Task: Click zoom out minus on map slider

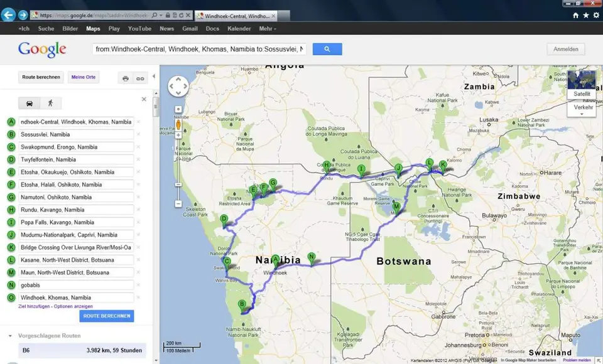Action: (178, 204)
